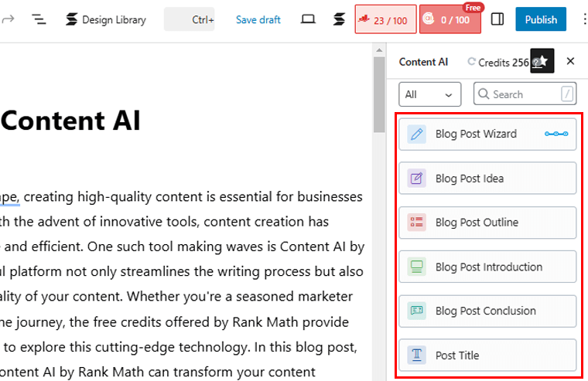The image size is (588, 381).
Task: Open the document overview list icon
Action: (39, 19)
